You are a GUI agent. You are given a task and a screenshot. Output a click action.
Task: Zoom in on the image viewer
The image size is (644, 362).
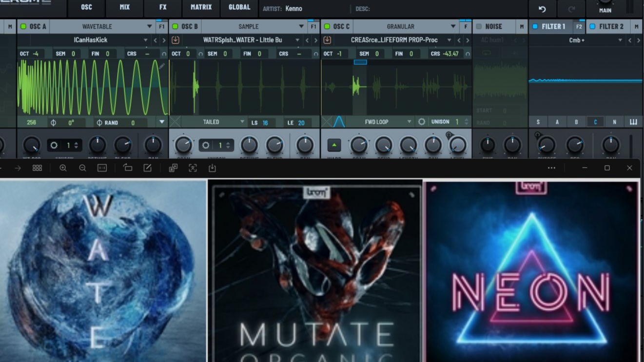(63, 168)
